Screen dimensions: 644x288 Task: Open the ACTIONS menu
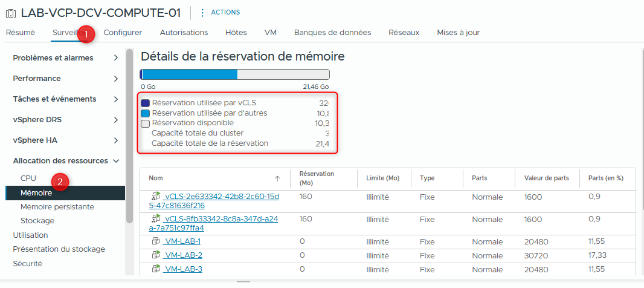(x=225, y=12)
